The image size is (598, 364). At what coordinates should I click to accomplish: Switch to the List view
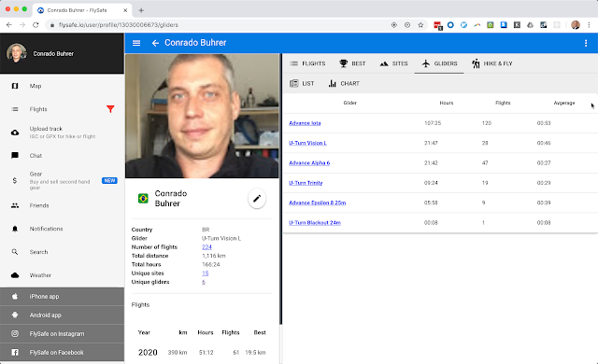[302, 83]
